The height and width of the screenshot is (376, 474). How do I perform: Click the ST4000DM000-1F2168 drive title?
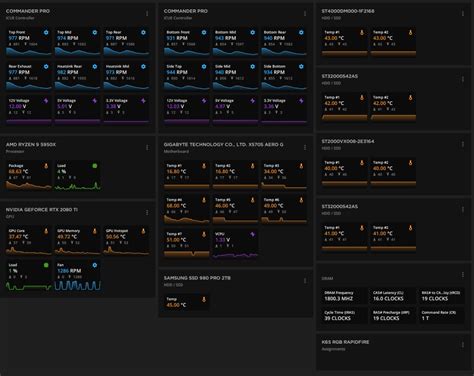(348, 11)
